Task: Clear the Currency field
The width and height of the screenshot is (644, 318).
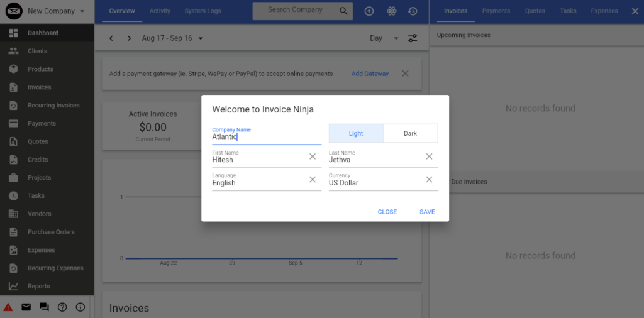Action: click(429, 179)
